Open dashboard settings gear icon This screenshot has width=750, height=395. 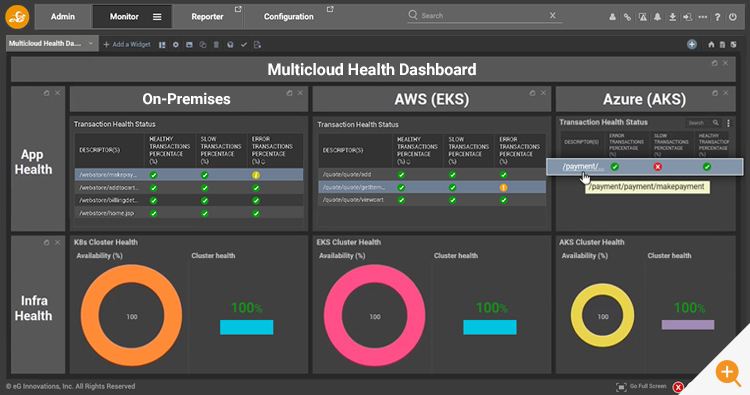click(176, 45)
